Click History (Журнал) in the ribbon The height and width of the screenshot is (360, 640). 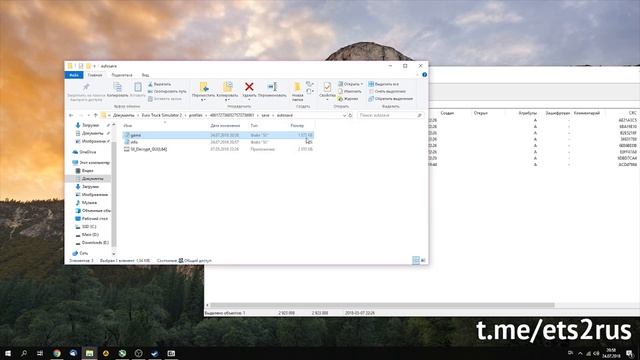click(348, 99)
